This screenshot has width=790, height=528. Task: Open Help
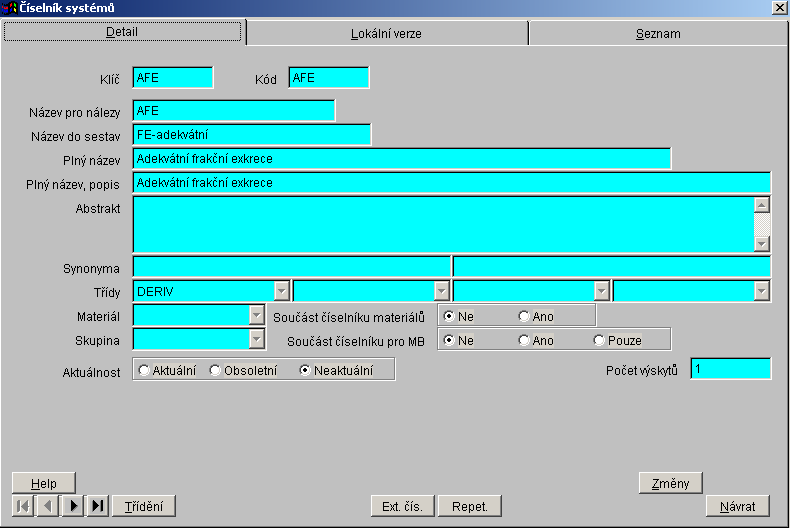pos(44,483)
